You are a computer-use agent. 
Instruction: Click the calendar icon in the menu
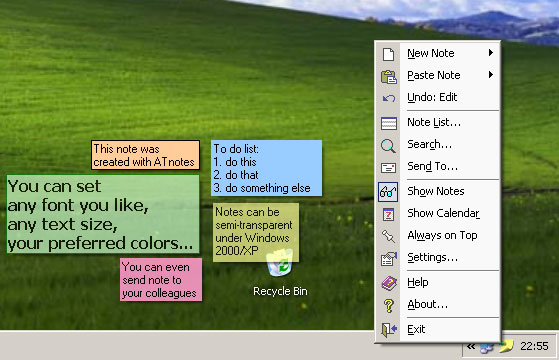coord(388,214)
